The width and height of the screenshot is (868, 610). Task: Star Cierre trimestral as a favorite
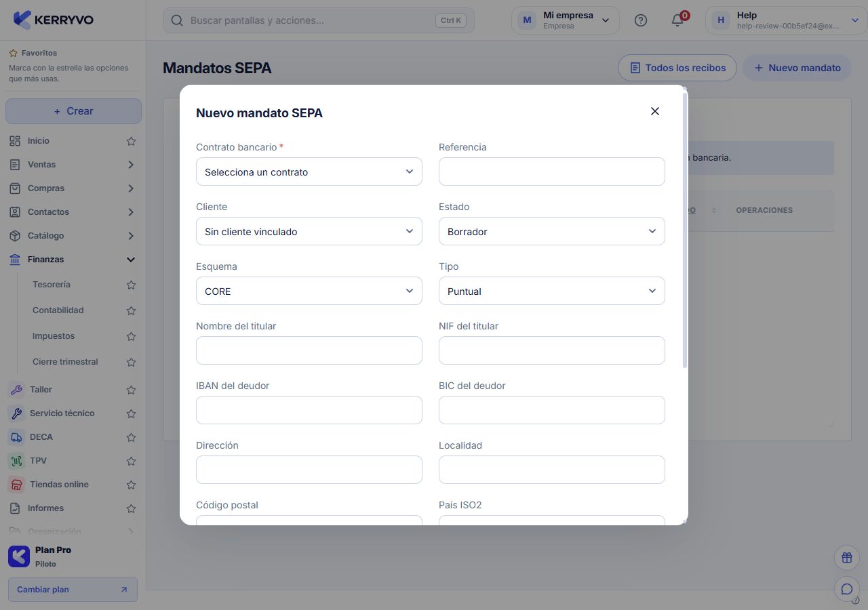tap(132, 362)
